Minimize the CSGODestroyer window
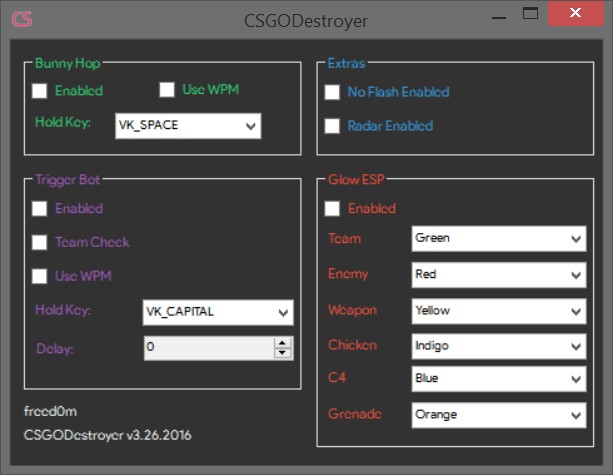The width and height of the screenshot is (613, 475). click(x=499, y=16)
